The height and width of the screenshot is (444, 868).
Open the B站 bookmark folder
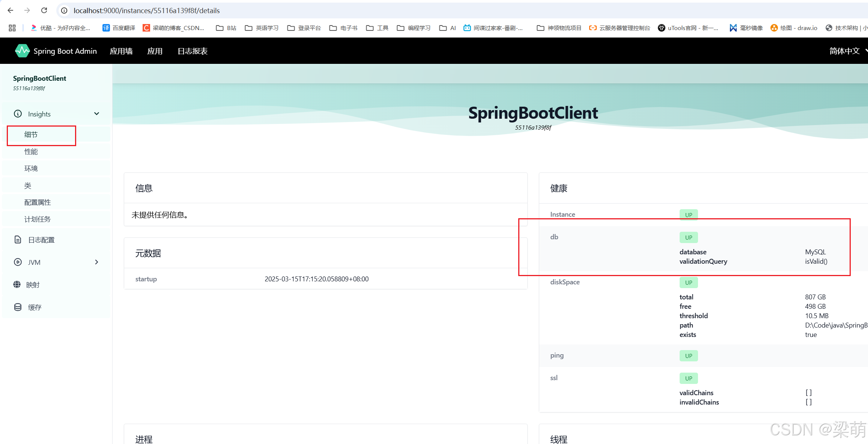pyautogui.click(x=226, y=28)
